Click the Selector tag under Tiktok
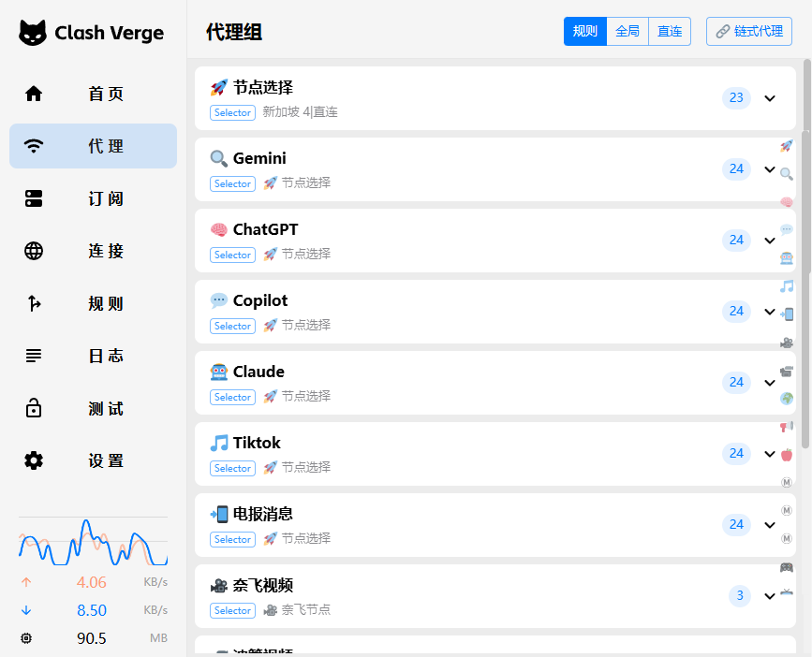The width and height of the screenshot is (812, 657). [232, 468]
